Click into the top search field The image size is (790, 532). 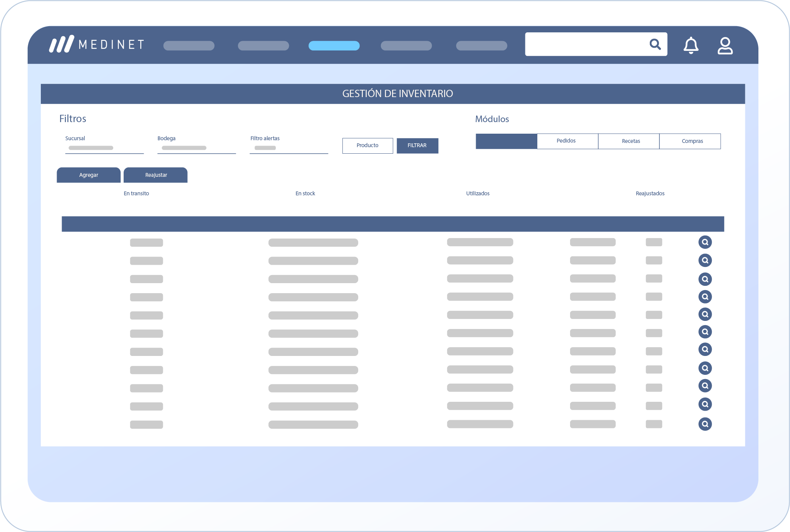point(585,44)
